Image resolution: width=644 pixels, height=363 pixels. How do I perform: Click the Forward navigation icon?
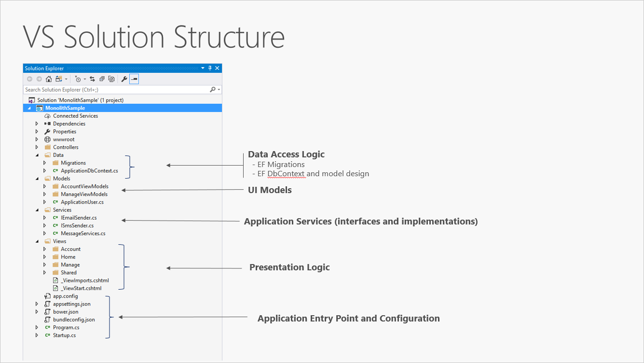tap(39, 79)
